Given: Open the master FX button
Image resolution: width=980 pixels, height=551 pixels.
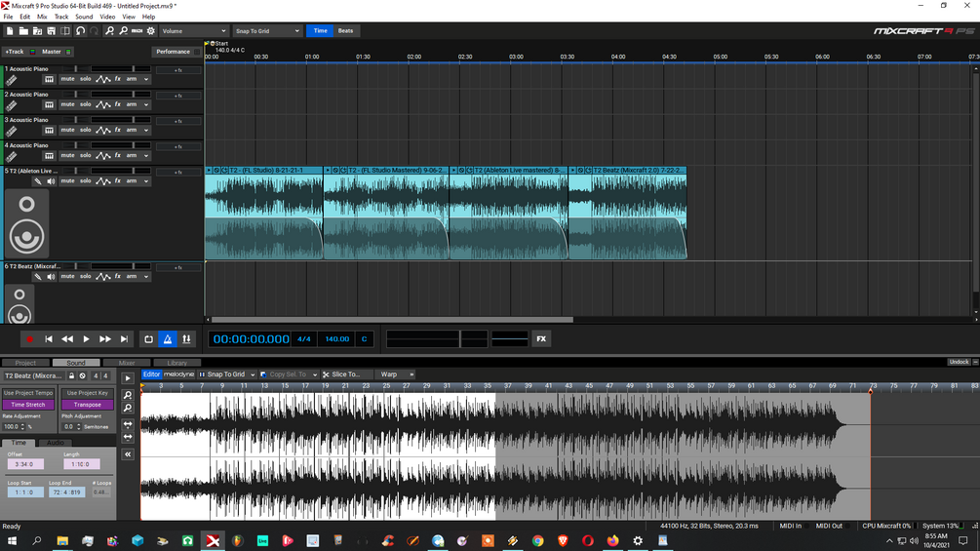Looking at the screenshot, I should (x=541, y=339).
